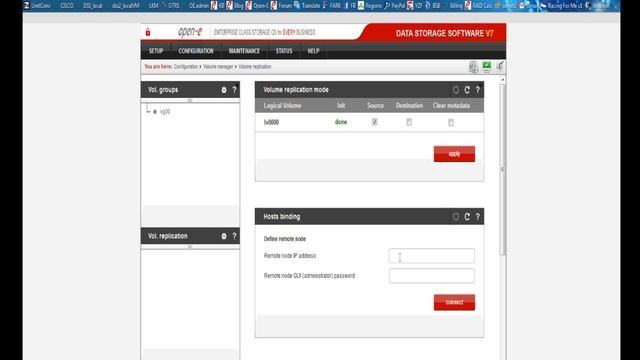The height and width of the screenshot is (360, 640).
Task: Click Volume replication breadcrumb link
Action: pos(255,67)
